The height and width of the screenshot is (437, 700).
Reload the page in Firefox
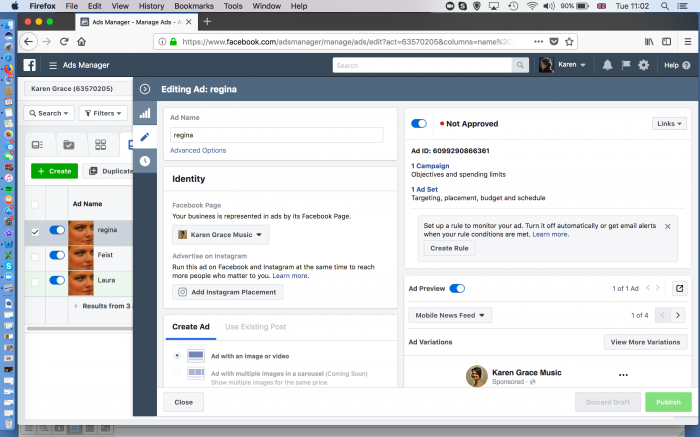[64, 42]
